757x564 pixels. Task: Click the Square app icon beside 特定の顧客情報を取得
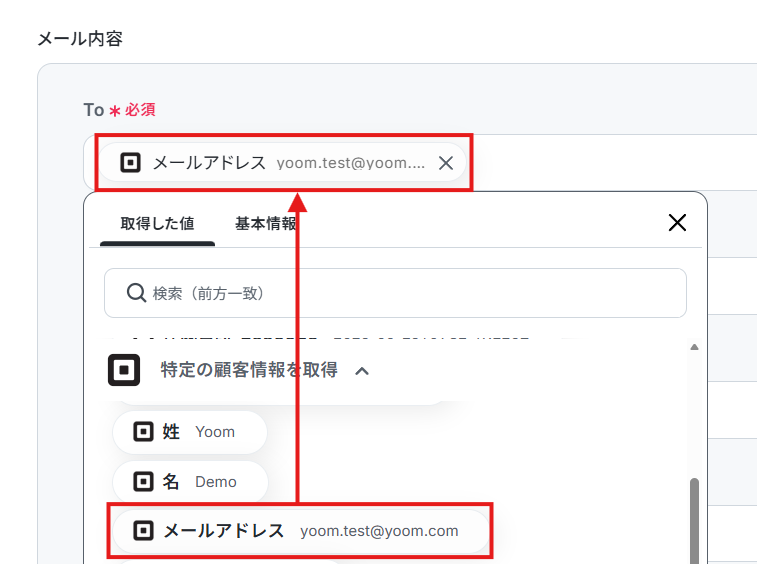point(124,370)
